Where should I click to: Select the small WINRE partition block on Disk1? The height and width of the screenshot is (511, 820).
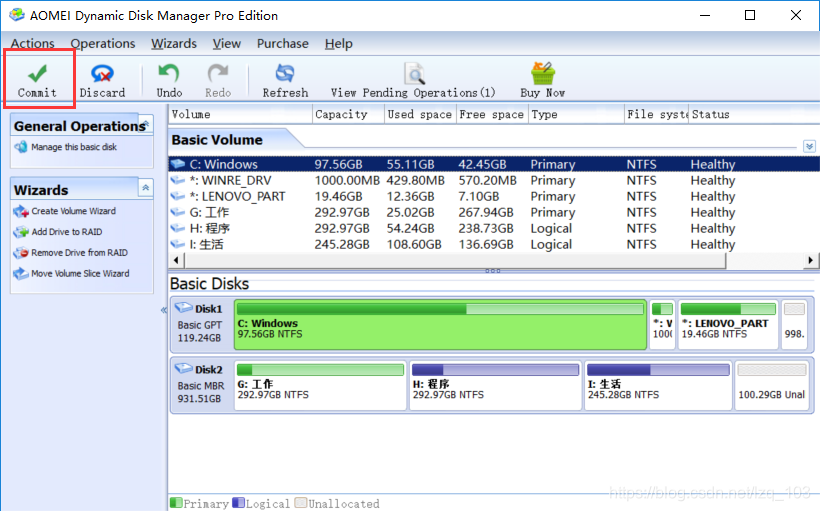[x=663, y=325]
